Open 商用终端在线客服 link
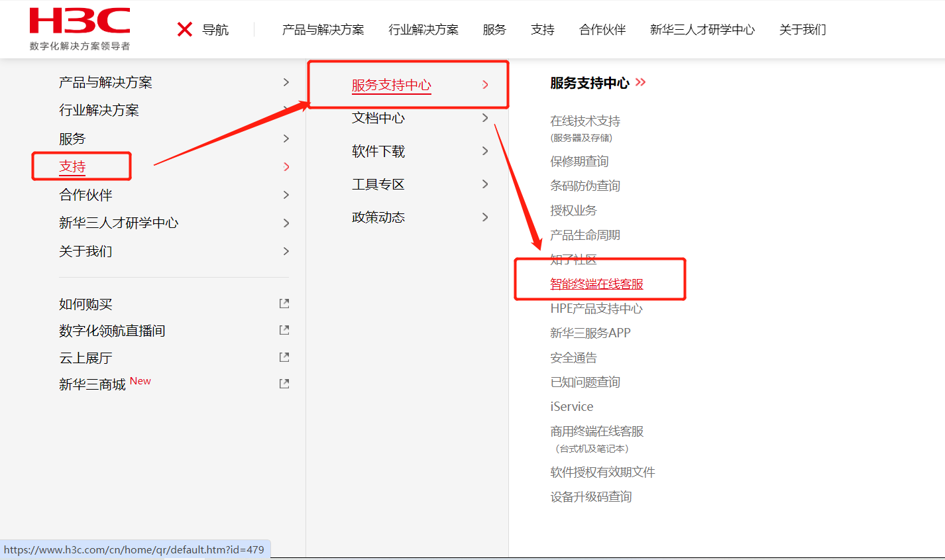Image resolution: width=945 pixels, height=560 pixels. [596, 431]
